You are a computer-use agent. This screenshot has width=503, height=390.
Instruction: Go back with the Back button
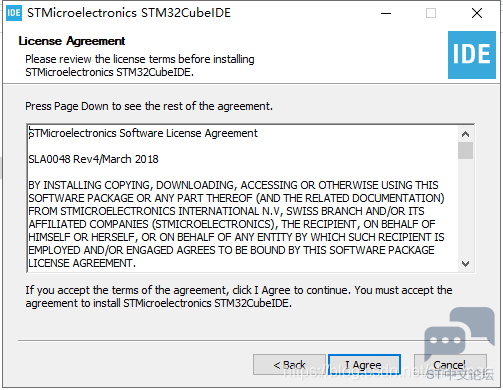[x=289, y=365]
